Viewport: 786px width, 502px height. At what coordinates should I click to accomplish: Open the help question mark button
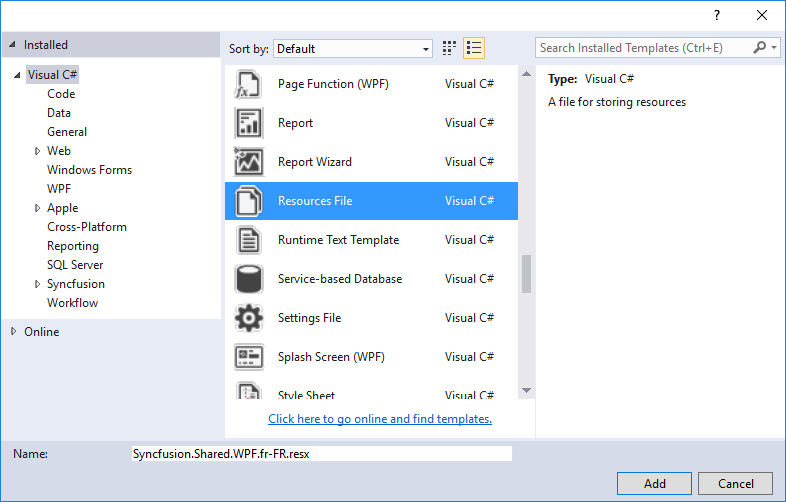click(x=717, y=15)
